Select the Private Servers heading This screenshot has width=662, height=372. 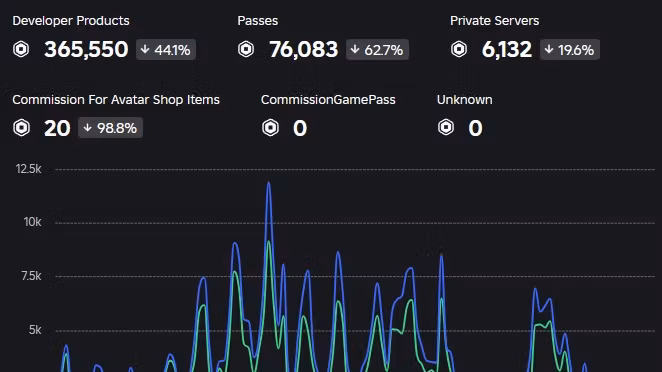(494, 21)
